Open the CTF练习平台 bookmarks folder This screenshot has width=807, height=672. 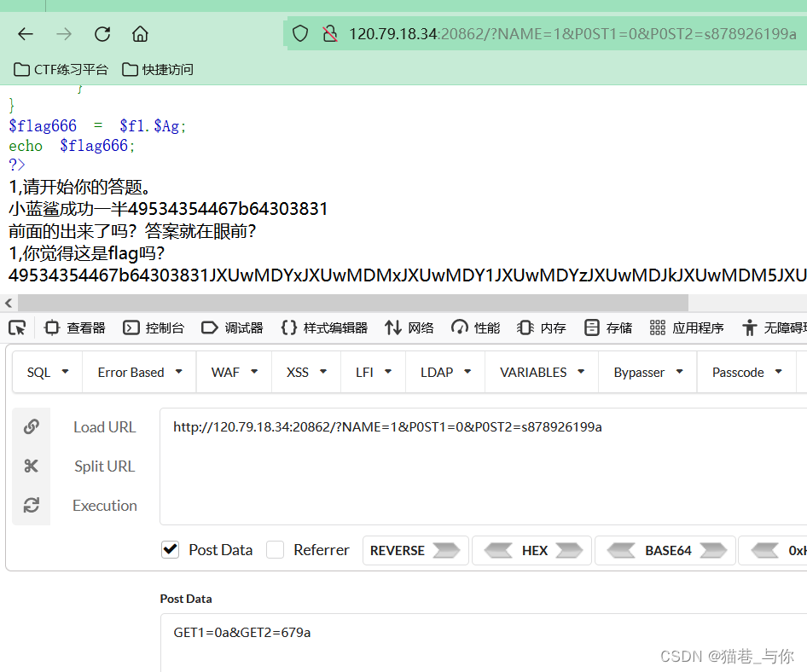click(60, 71)
